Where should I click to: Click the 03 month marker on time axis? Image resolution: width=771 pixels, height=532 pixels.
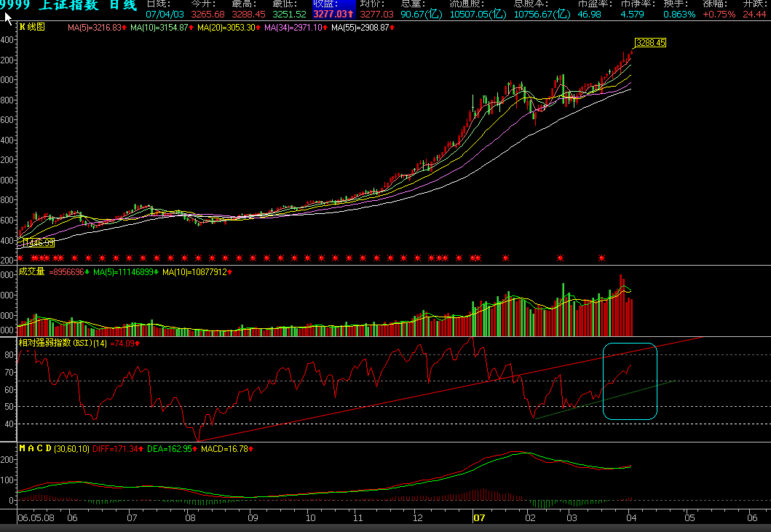pyautogui.click(x=572, y=517)
